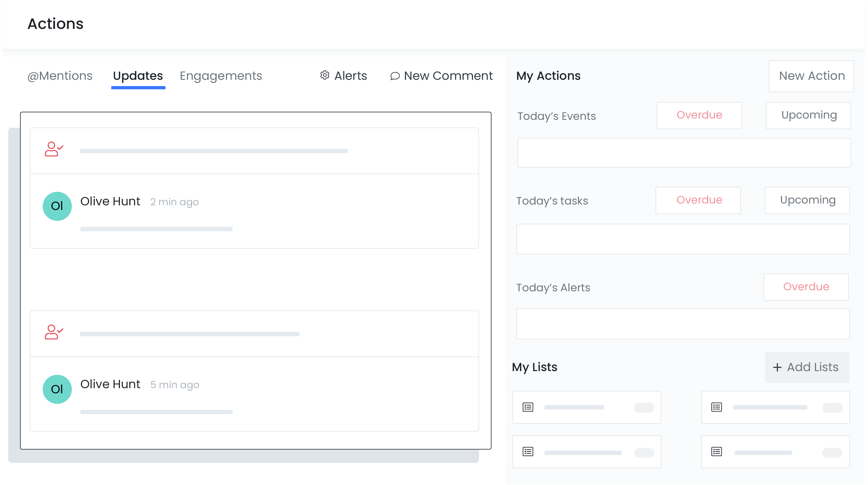Click the empty Today's Events field
The height and width of the screenshot is (485, 868).
tap(684, 153)
